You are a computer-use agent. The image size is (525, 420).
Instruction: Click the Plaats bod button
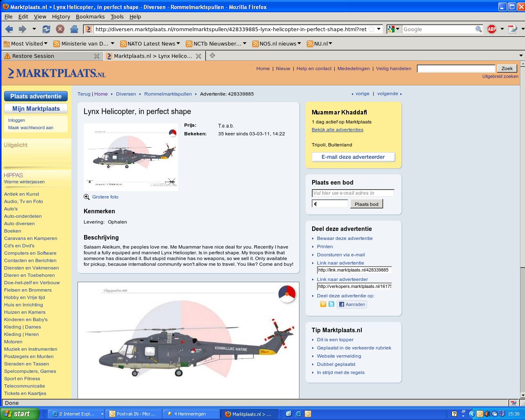[x=366, y=204]
